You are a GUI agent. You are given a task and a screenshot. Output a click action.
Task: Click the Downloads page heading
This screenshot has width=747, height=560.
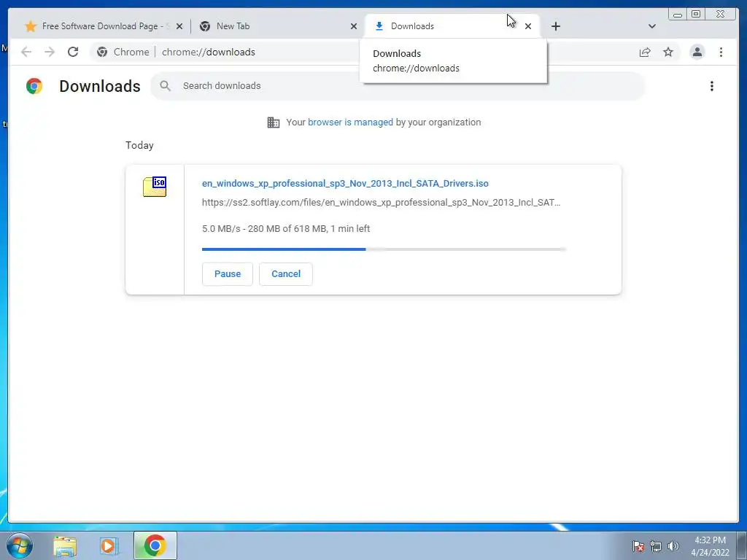[99, 86]
